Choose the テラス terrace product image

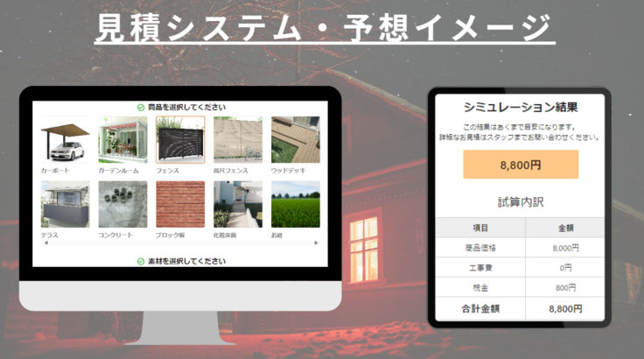click(x=65, y=205)
